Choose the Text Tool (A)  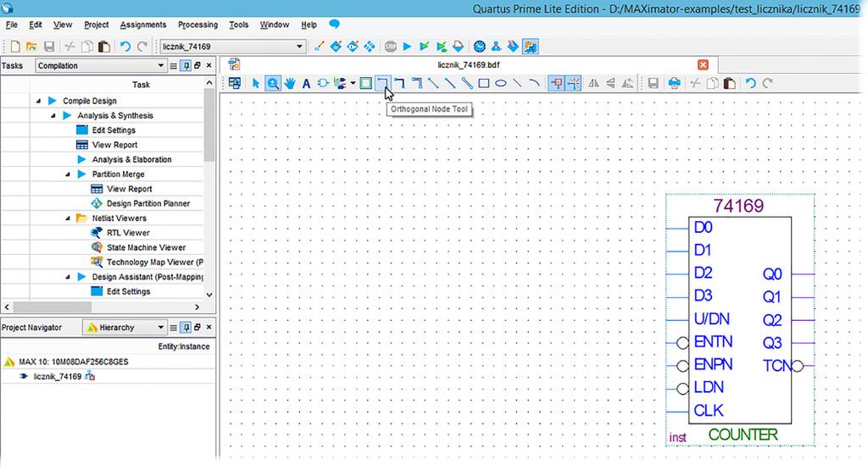(306, 84)
